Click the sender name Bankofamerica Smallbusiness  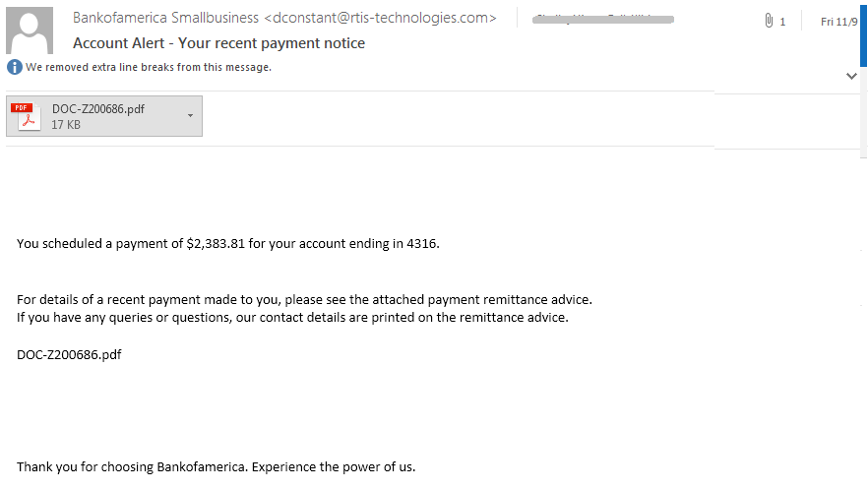coord(166,18)
